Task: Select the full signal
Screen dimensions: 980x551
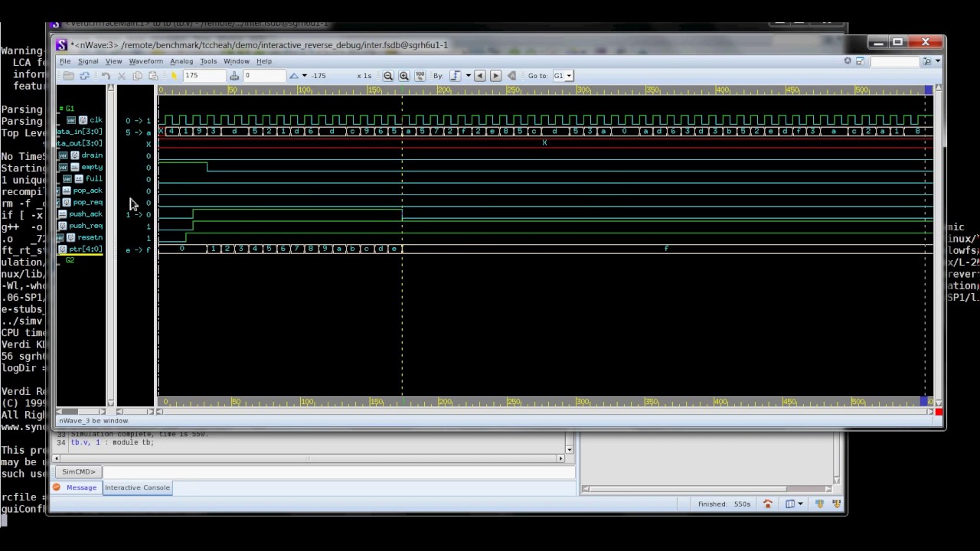Action: pyautogui.click(x=94, y=178)
